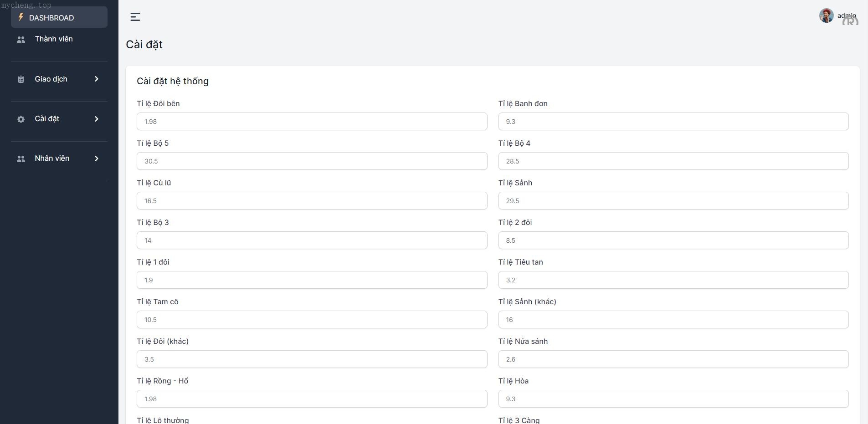Click the Tỉ lệ Banh đơn input

point(673,122)
